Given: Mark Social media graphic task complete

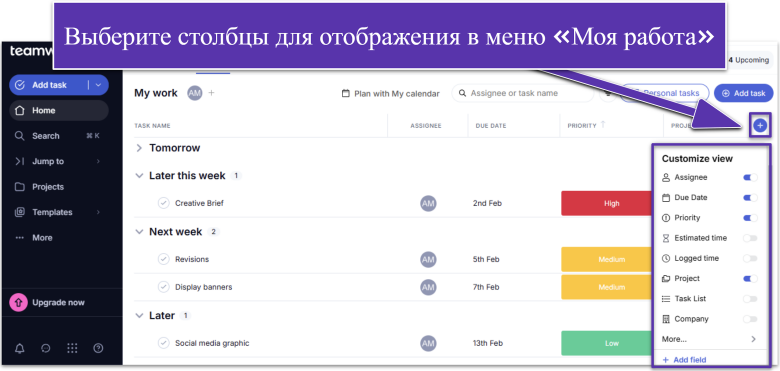Looking at the screenshot, I should 163,343.
